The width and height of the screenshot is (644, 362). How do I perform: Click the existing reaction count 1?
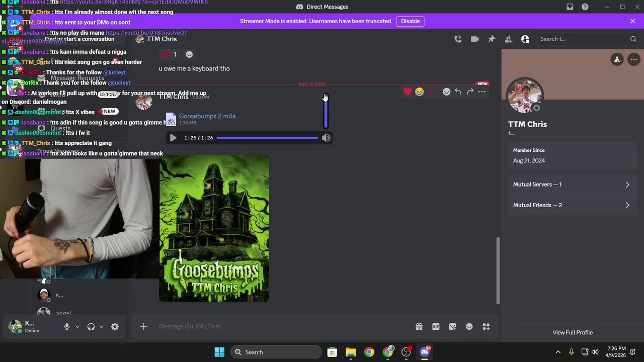(x=170, y=54)
